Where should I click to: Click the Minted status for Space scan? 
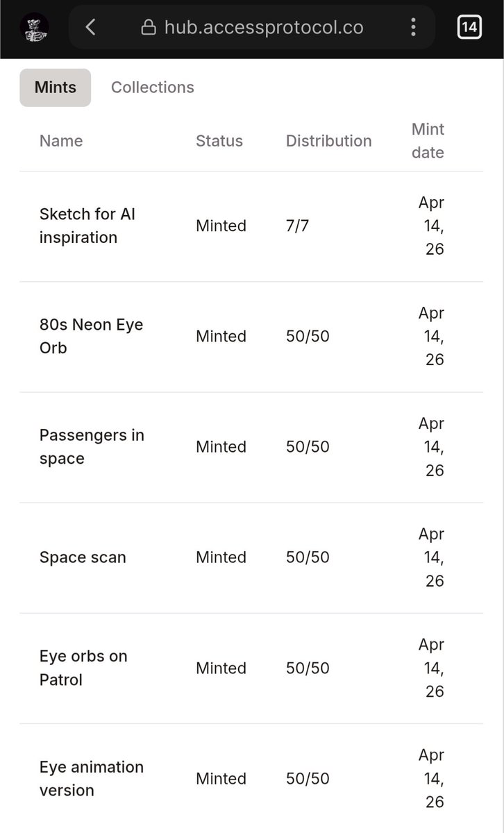221,557
